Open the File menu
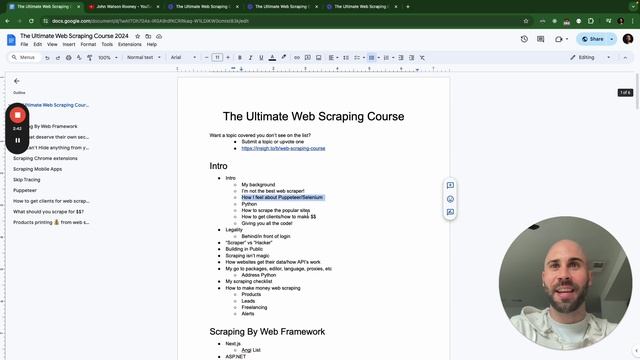640x360 pixels. click(24, 44)
